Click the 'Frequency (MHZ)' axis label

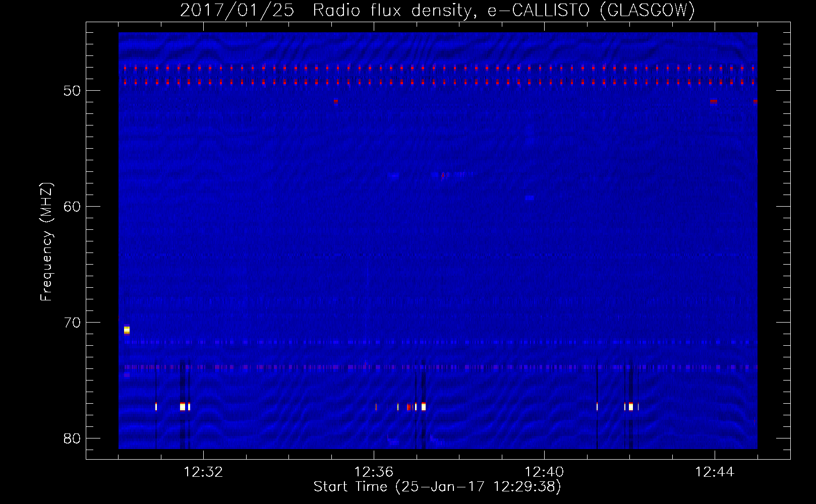[x=46, y=242]
